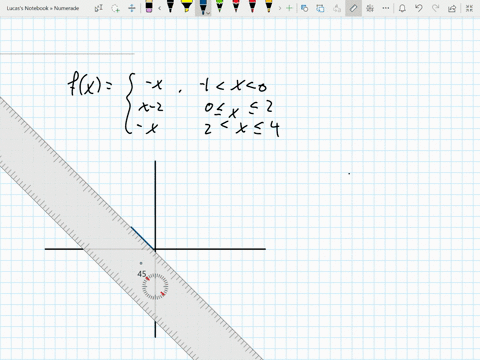Click the 45 degree label on the ruler
The image size is (480, 360).
tap(142, 274)
